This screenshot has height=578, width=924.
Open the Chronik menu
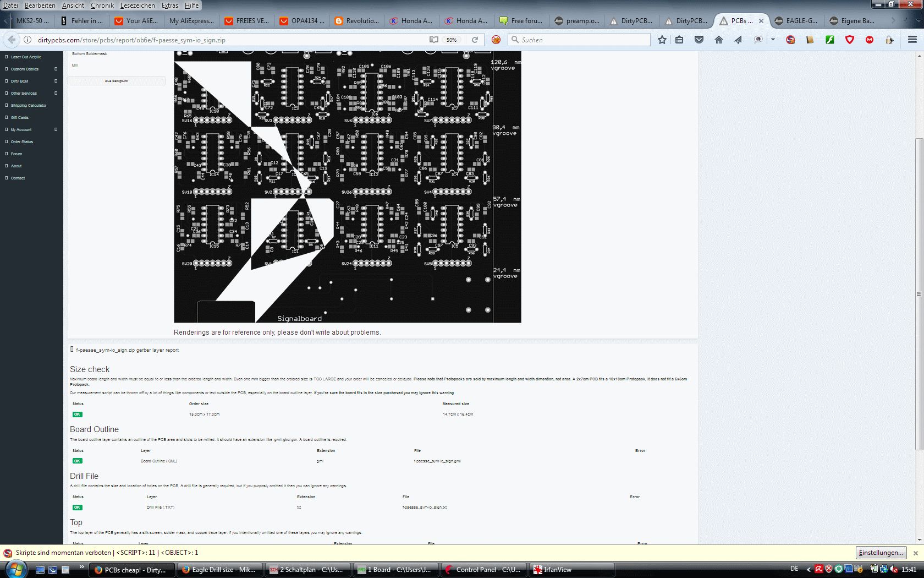[102, 5]
